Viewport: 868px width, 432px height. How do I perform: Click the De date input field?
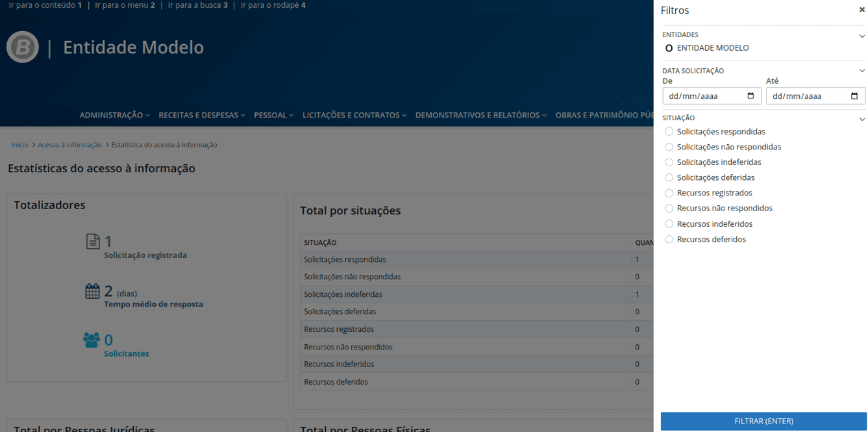tap(704, 96)
